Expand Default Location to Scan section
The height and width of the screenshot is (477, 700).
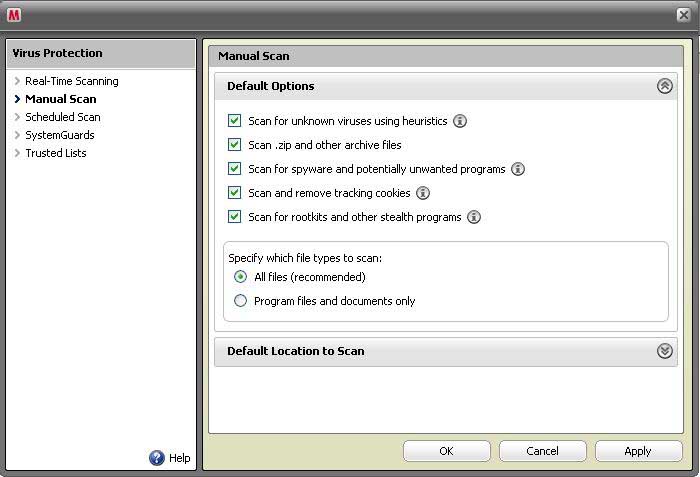click(x=665, y=351)
